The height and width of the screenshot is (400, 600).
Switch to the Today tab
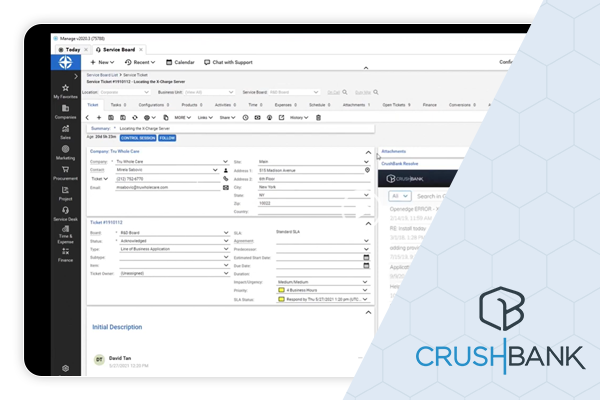(x=73, y=49)
